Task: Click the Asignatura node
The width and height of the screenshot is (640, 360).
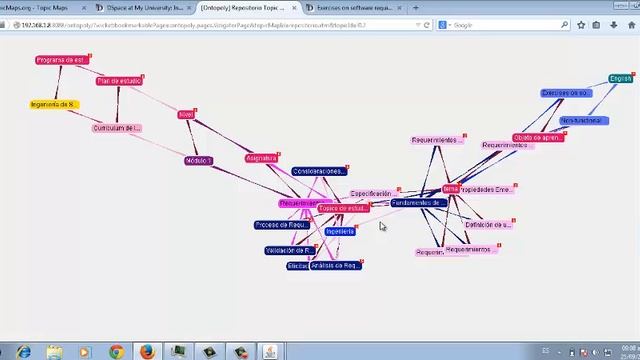Action: (262, 158)
